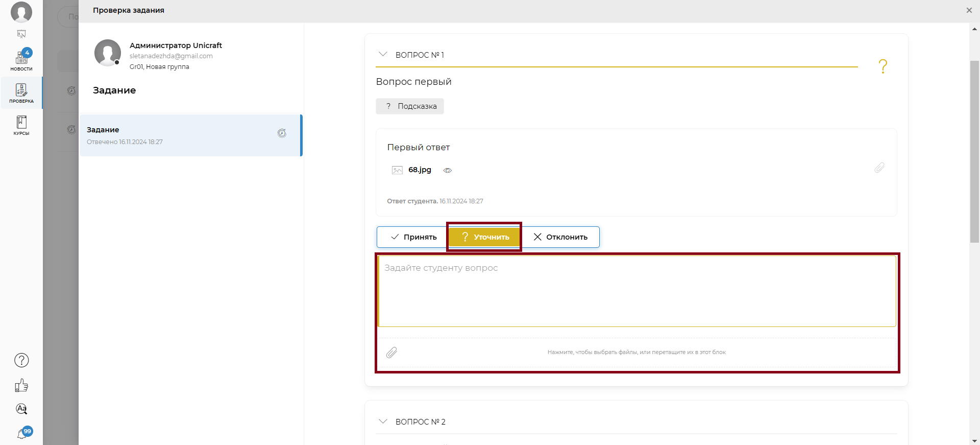
Task: Open the Курсы courses section
Action: (21, 125)
